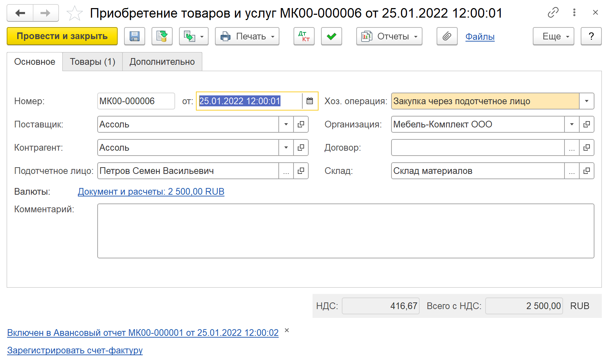Screen dimensions: 611x364
Task: Open Зарегистрировать счет-фактуру link
Action: tap(75, 350)
